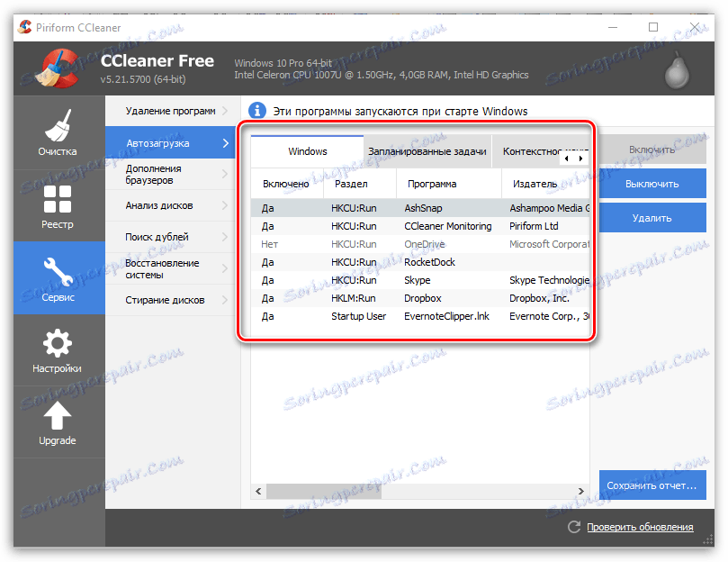Screen dimensions: 728x562
Task: Click the Удалить button
Action: [x=652, y=218]
